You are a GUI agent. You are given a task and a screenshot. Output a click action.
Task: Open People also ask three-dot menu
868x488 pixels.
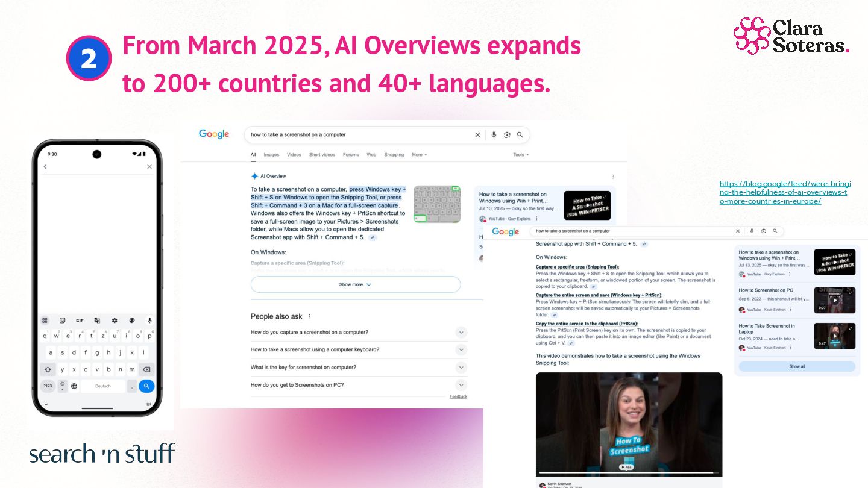(309, 316)
